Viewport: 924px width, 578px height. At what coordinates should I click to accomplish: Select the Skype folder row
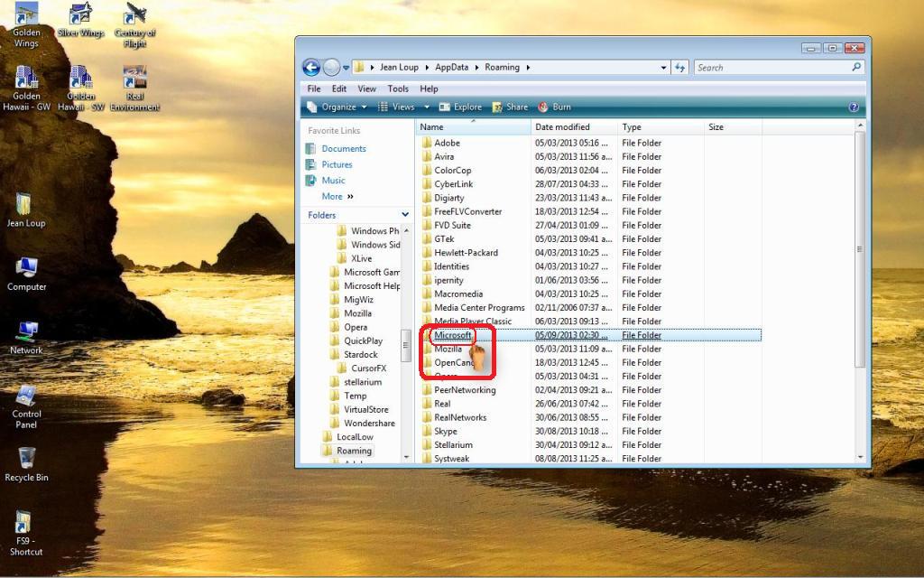coord(591,431)
